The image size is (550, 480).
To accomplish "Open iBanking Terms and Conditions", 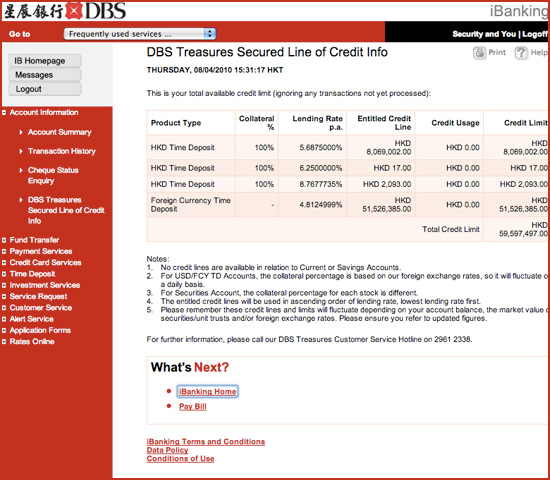I will (x=206, y=441).
